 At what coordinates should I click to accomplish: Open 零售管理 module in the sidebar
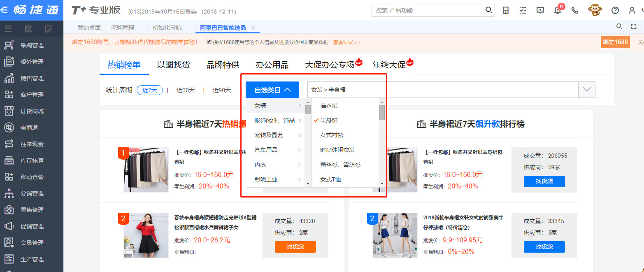tap(32, 210)
